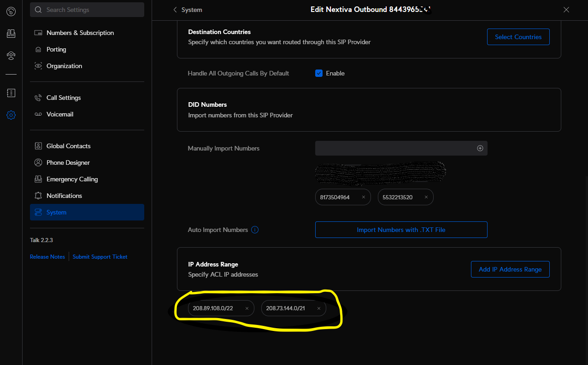Close the Edit Nextiva Outbound dialog
The width and height of the screenshot is (588, 365).
[x=566, y=10]
